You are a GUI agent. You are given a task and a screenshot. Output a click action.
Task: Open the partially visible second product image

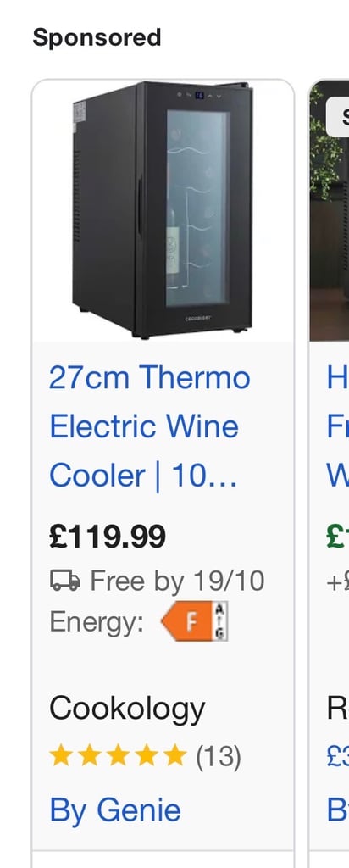pyautogui.click(x=330, y=210)
